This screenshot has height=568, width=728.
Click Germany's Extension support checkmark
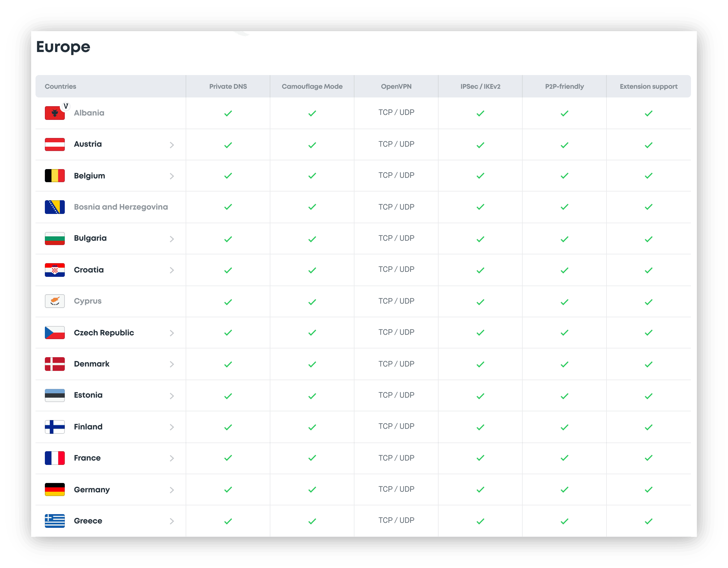(x=648, y=490)
